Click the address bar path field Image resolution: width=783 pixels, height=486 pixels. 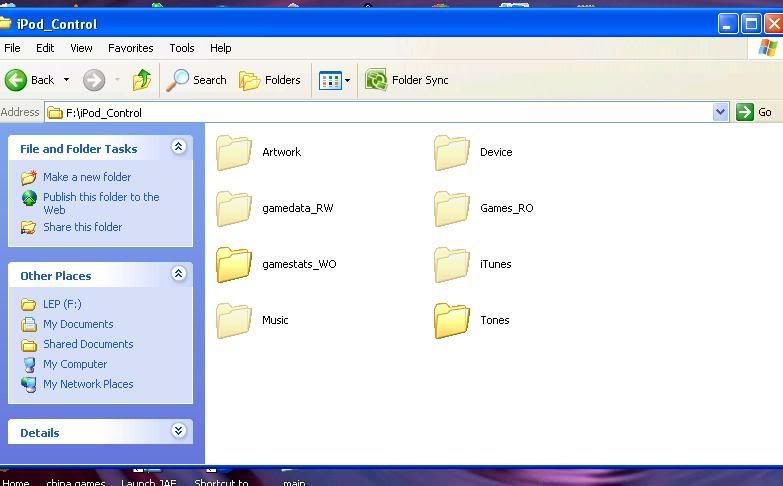click(380, 113)
